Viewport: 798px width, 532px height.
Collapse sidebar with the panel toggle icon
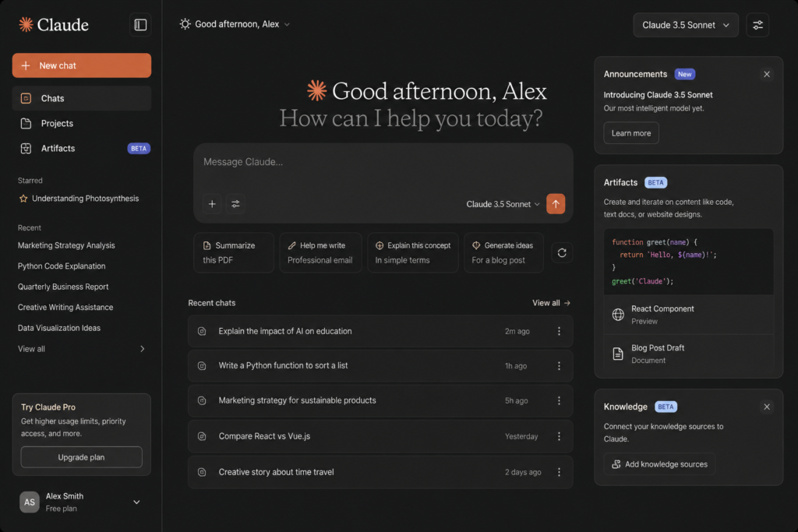(x=140, y=25)
